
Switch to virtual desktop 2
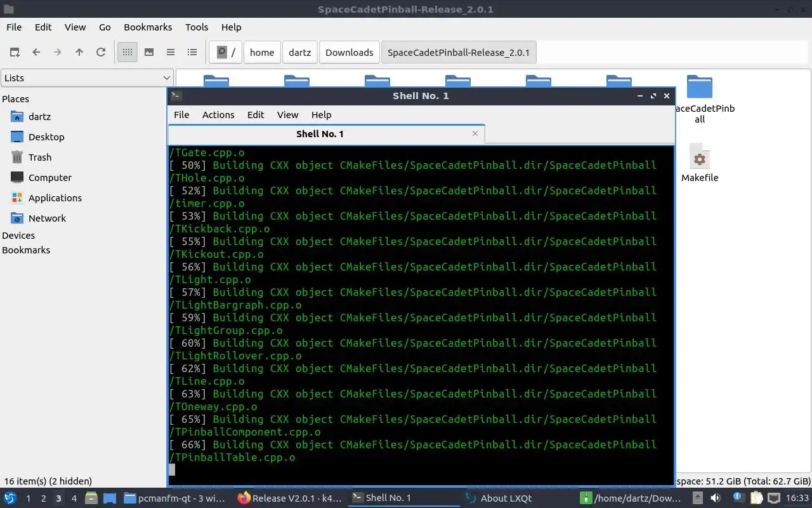click(43, 498)
